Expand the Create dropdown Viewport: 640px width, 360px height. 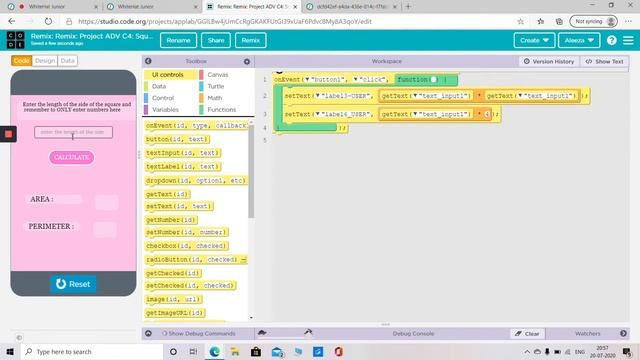click(534, 40)
